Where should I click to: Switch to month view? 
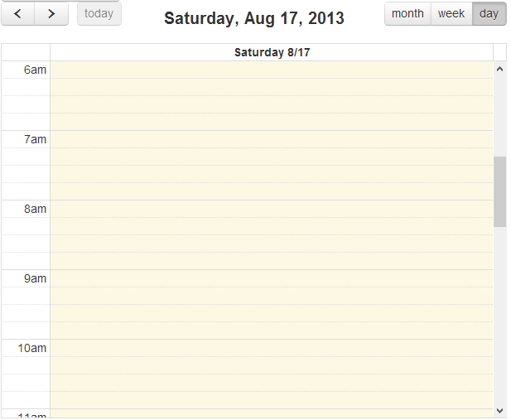pos(407,14)
